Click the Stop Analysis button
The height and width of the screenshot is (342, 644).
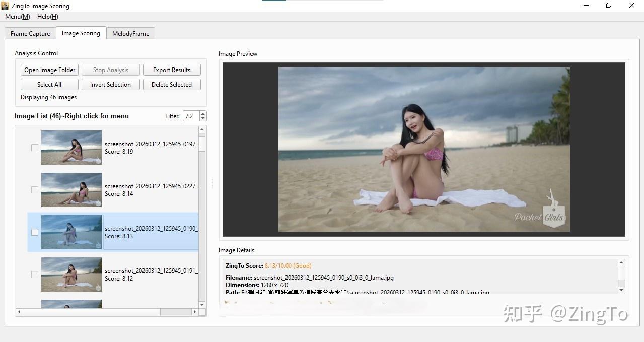coord(111,70)
